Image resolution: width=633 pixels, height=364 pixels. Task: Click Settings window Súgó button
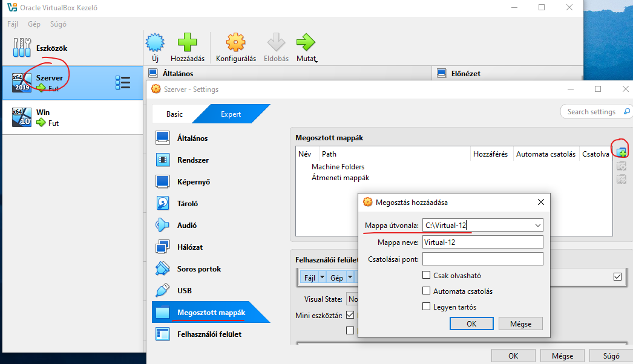611,356
